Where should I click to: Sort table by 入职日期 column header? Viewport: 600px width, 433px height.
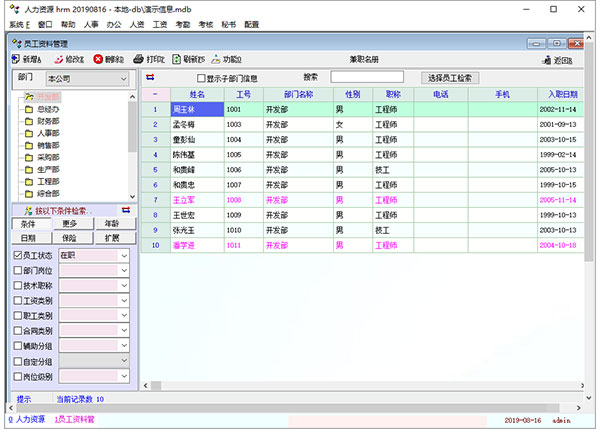coord(561,94)
